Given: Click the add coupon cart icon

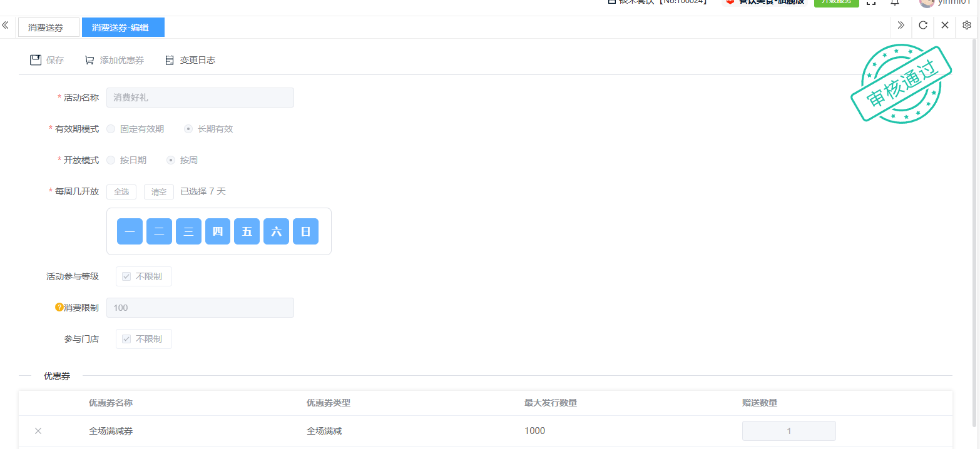Looking at the screenshot, I should pos(89,60).
